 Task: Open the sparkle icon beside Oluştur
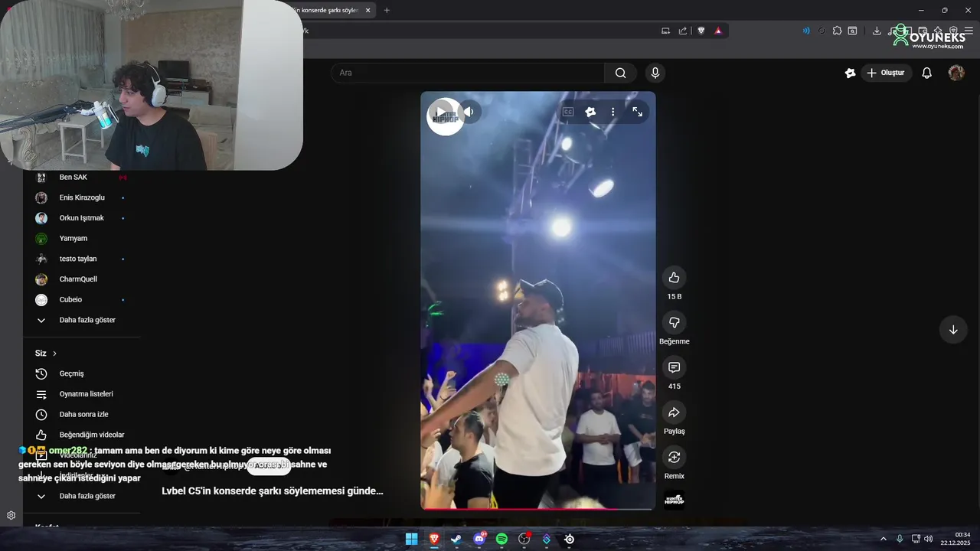pos(850,73)
